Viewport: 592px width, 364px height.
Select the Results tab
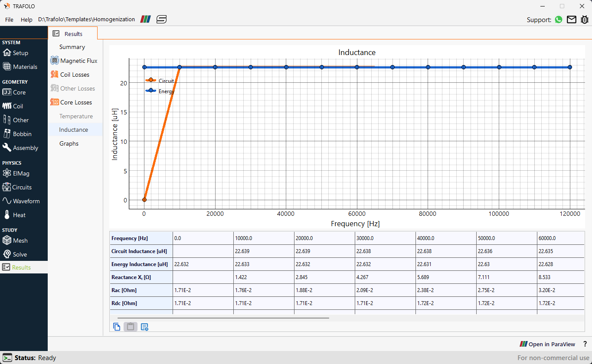point(72,33)
